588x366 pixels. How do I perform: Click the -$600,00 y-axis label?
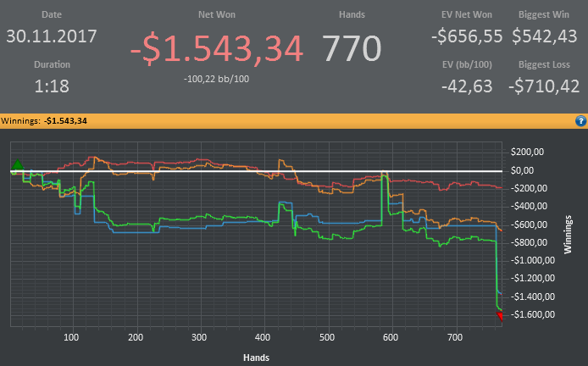tap(529, 225)
